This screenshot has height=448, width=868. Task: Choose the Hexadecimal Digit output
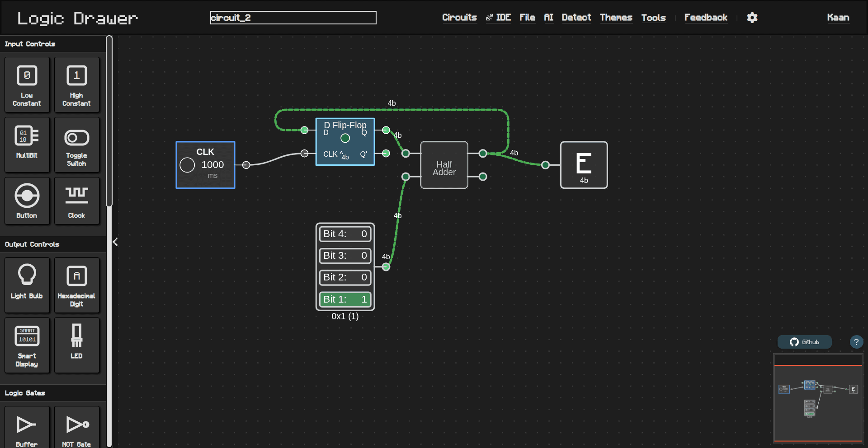point(76,285)
